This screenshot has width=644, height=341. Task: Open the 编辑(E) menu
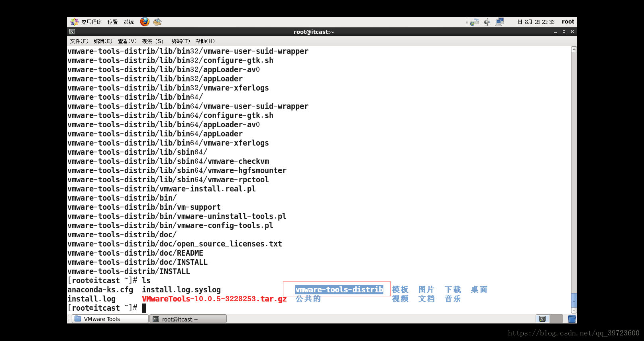pos(103,41)
